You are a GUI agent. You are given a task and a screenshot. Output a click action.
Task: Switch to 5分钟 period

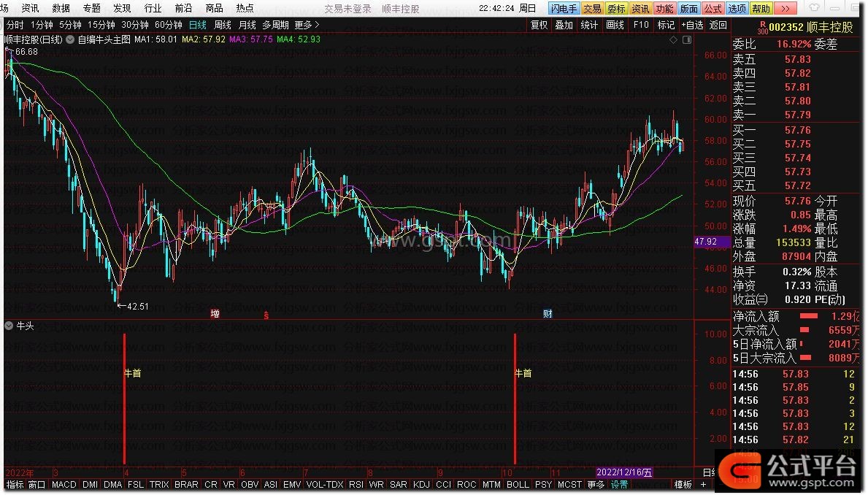[70, 25]
